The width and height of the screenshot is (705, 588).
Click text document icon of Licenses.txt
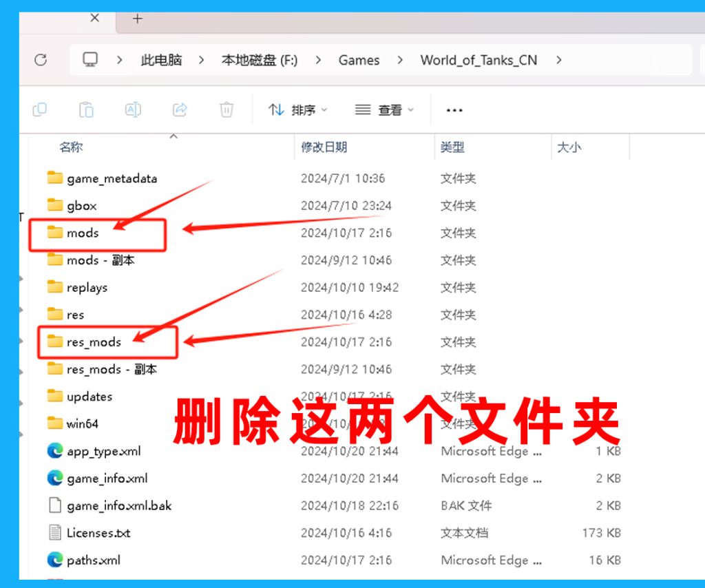pyautogui.click(x=55, y=533)
